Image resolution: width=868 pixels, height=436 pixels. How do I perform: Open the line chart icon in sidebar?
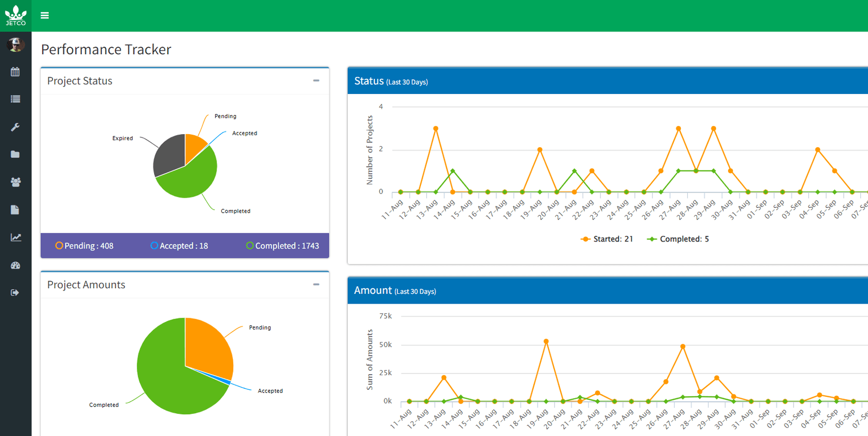[x=15, y=237]
